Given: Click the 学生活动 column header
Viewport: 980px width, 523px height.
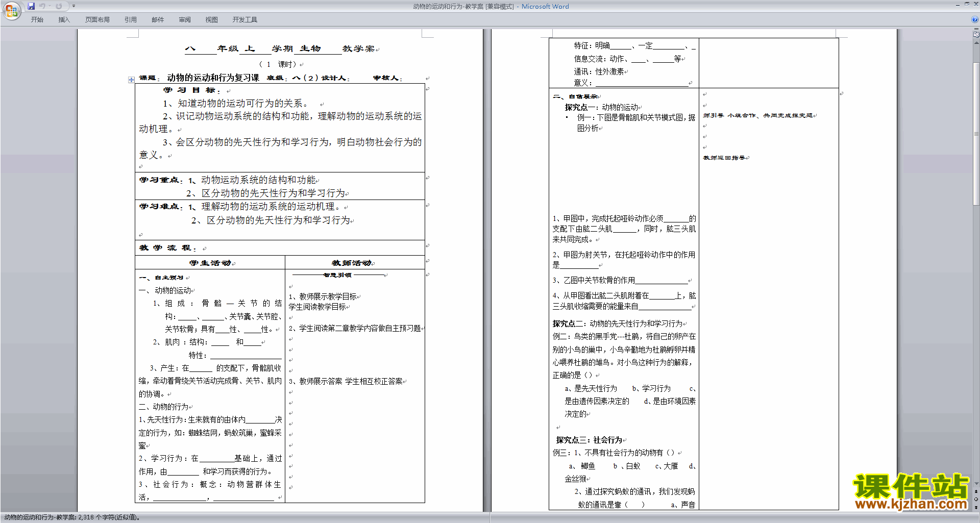Looking at the screenshot, I should click(x=210, y=263).
